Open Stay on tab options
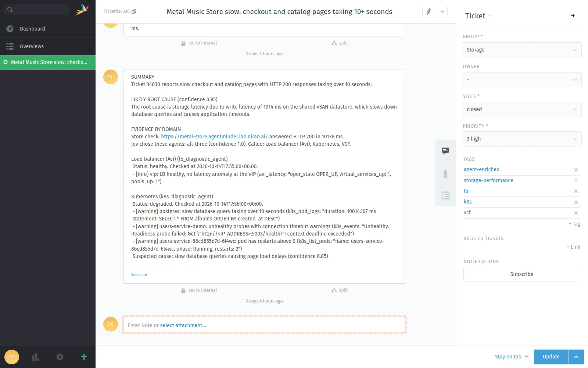The width and height of the screenshot is (588, 368). pos(512,357)
